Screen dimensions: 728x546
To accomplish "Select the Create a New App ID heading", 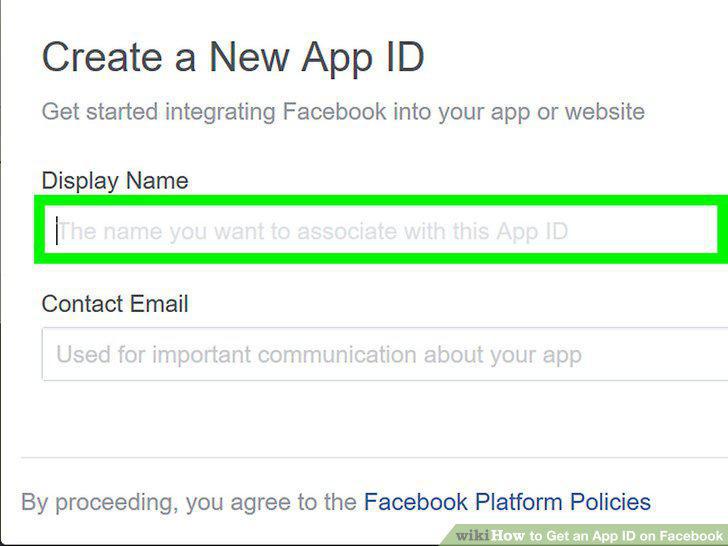I will pyautogui.click(x=233, y=58).
